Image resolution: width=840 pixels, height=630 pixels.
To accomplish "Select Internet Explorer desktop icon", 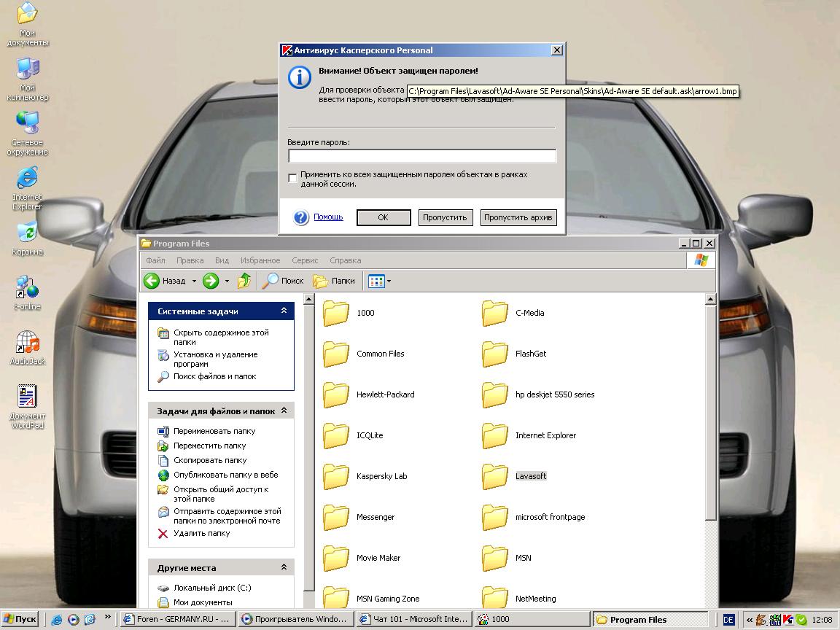I will (27, 188).
